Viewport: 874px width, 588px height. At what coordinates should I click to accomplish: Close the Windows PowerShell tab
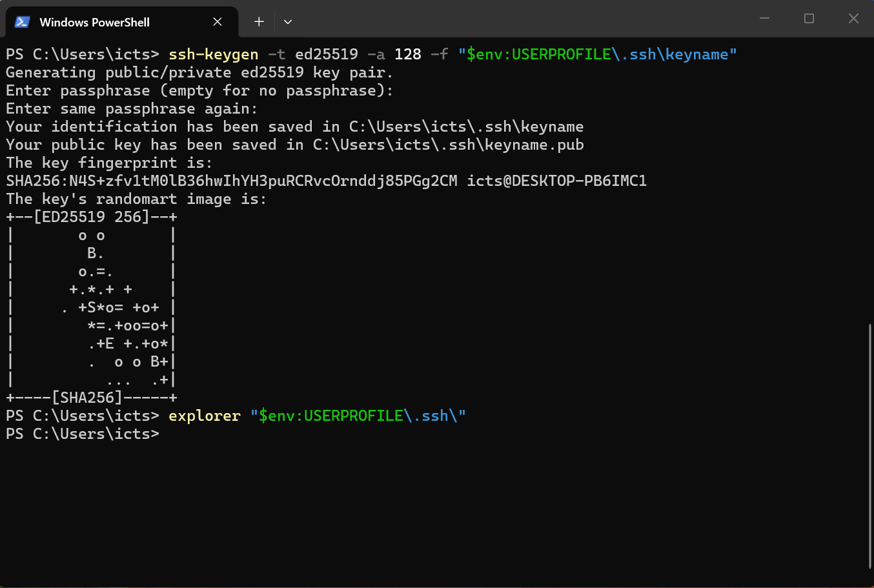click(x=218, y=22)
